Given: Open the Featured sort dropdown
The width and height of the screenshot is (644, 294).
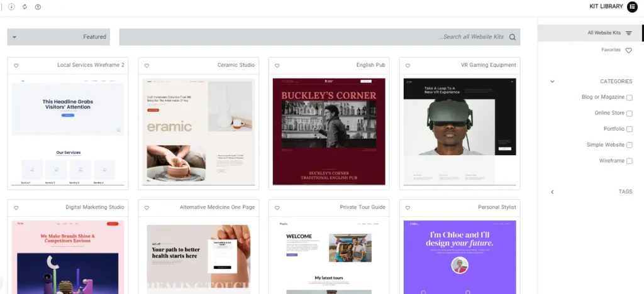Looking at the screenshot, I should (x=58, y=37).
